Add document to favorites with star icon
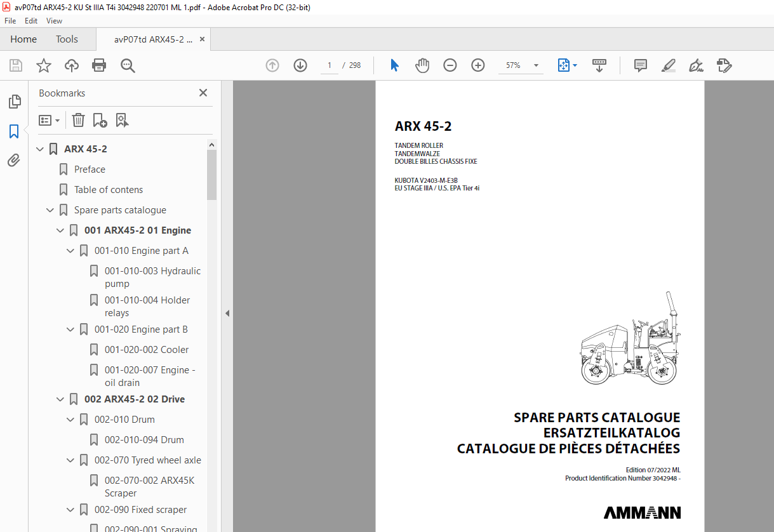The width and height of the screenshot is (774, 532). [44, 65]
